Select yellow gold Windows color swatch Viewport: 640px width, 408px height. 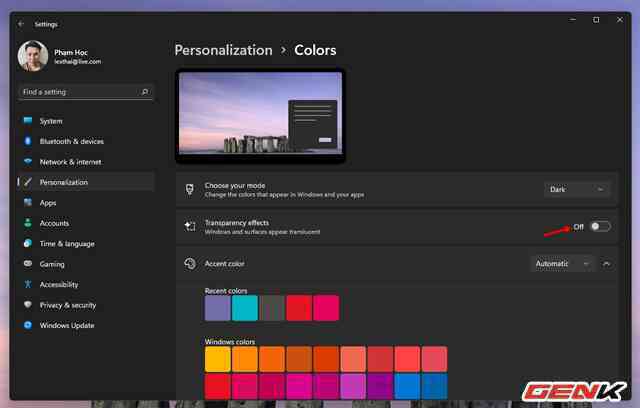click(x=218, y=359)
